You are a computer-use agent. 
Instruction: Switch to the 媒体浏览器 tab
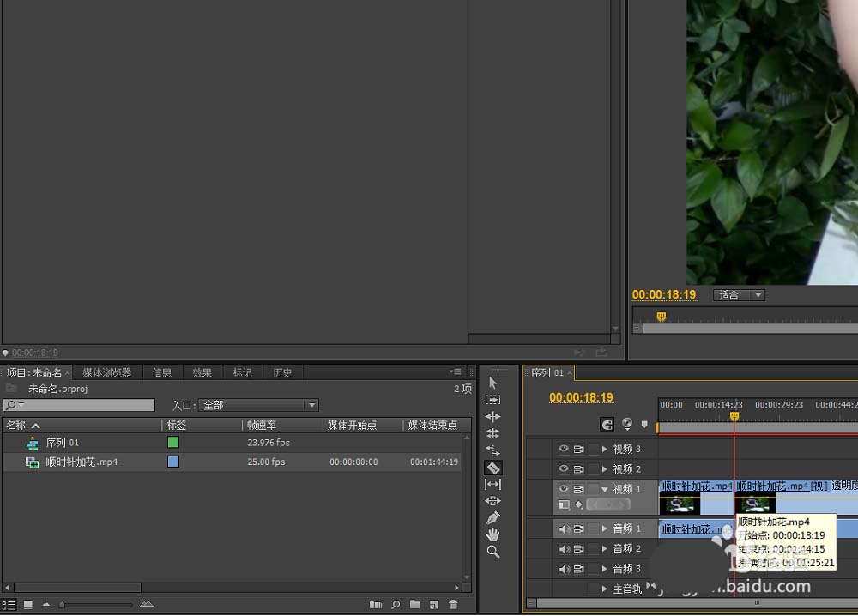pyautogui.click(x=107, y=373)
